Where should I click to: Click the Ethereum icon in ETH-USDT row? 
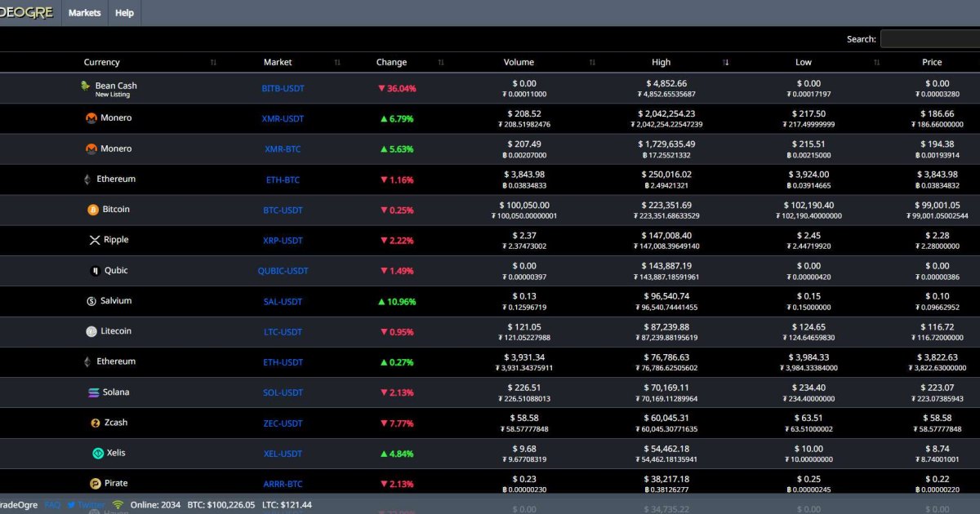click(87, 361)
